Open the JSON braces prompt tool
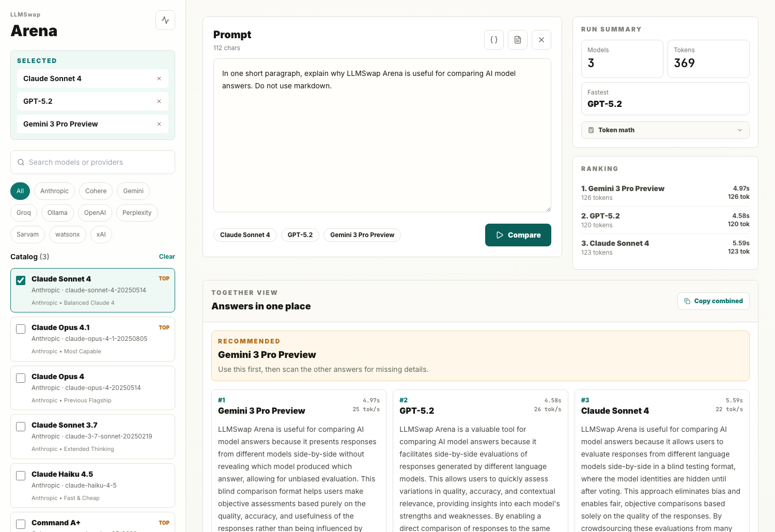This screenshot has width=775, height=532. click(494, 40)
